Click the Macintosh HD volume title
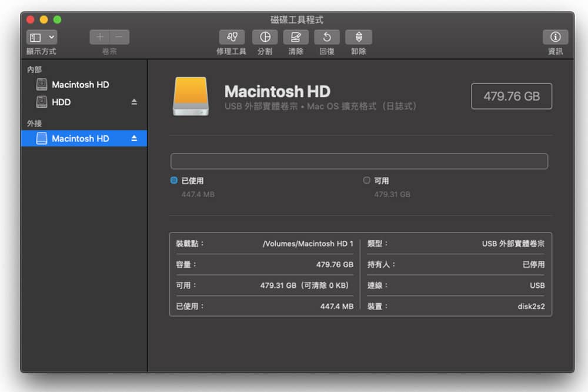 pos(277,92)
